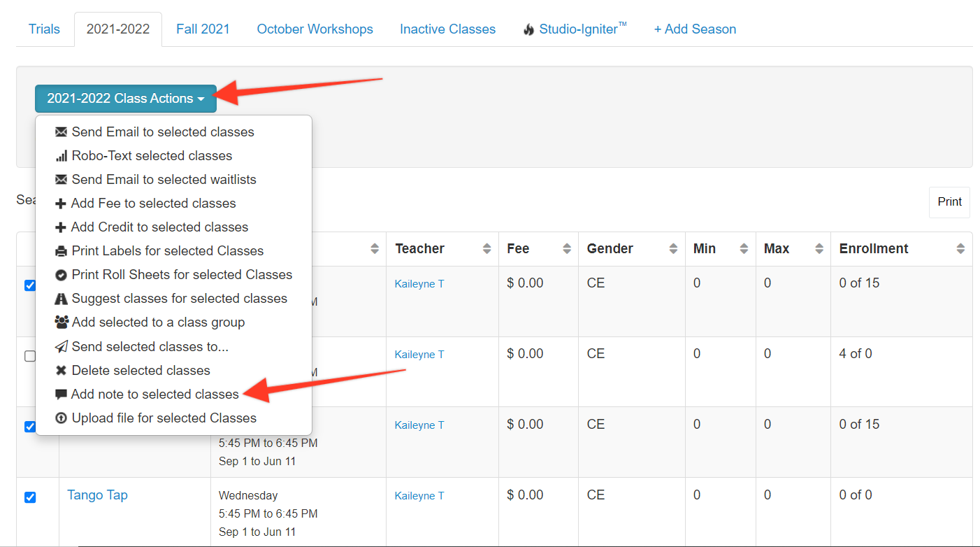Click plus icon beside Add Fee to selected classes
This screenshot has width=980, height=547.
click(x=60, y=204)
